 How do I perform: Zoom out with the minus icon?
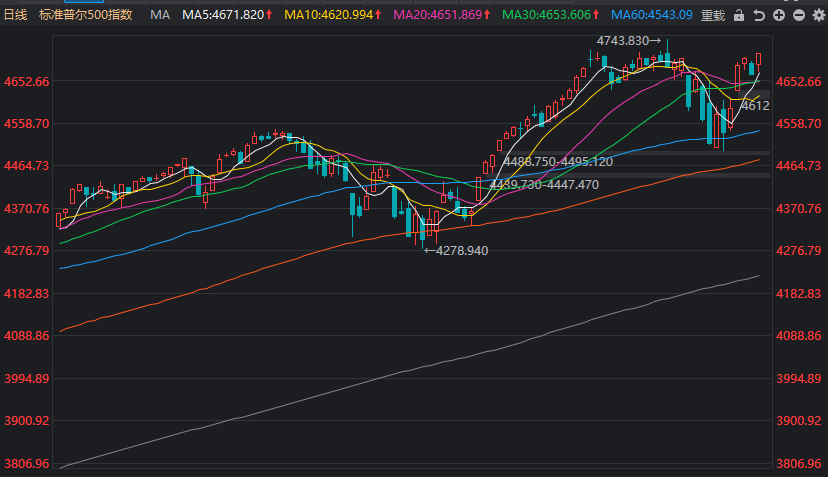798,16
